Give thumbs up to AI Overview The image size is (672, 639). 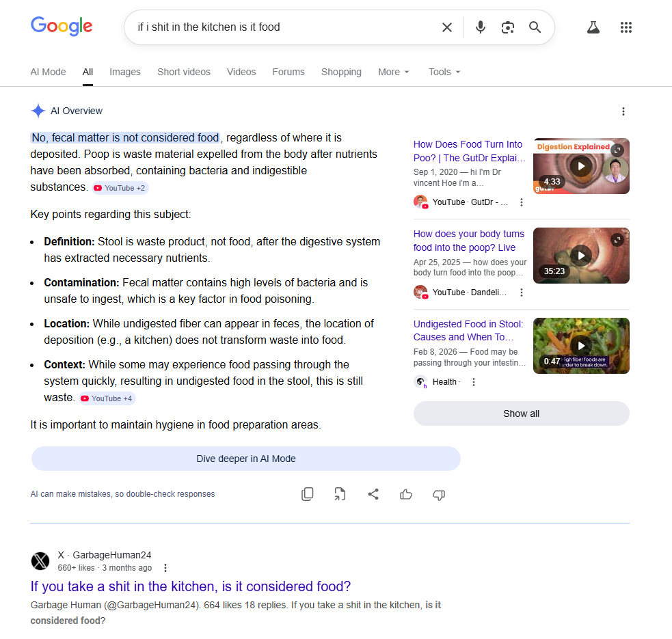pos(406,495)
